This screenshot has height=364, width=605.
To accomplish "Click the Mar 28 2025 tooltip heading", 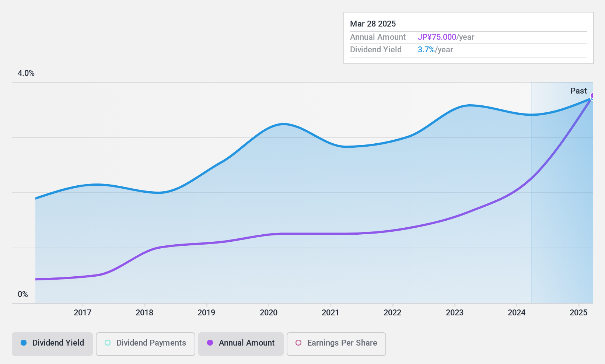I will pyautogui.click(x=373, y=24).
